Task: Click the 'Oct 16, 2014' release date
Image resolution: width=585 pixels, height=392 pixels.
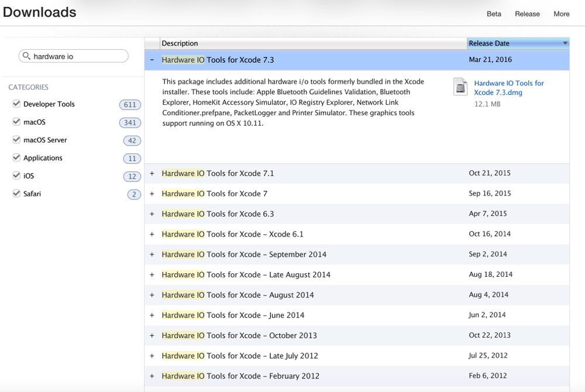Action: click(x=490, y=234)
